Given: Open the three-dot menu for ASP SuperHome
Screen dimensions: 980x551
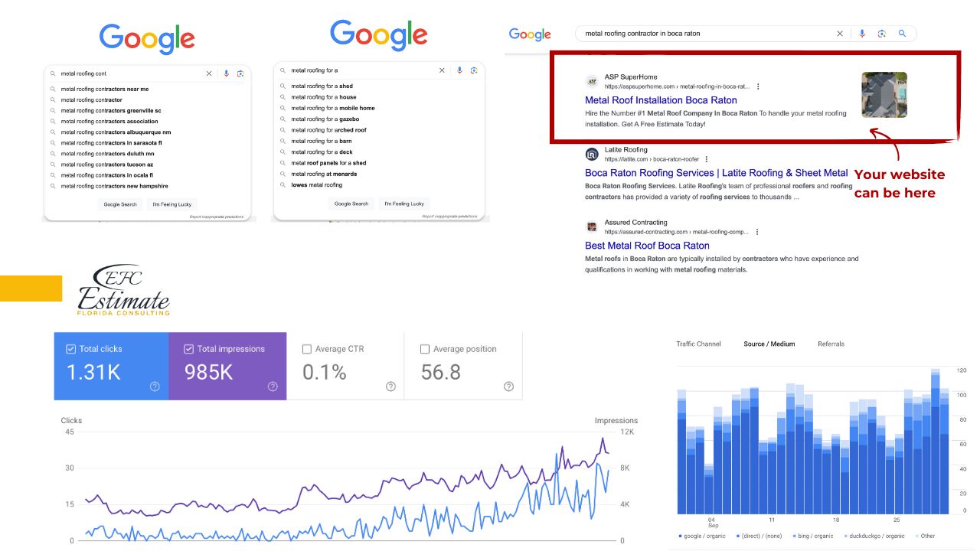Looking at the screenshot, I should tap(758, 86).
